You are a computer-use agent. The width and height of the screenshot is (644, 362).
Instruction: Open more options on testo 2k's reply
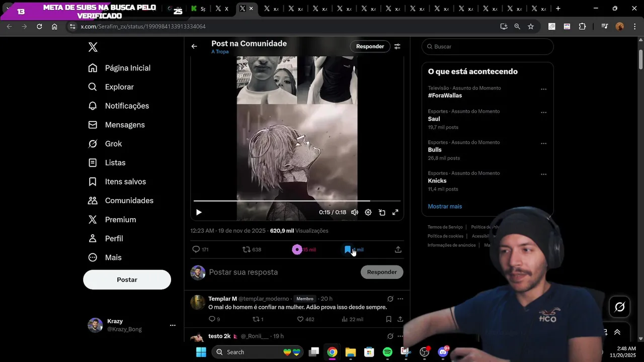pos(400,336)
